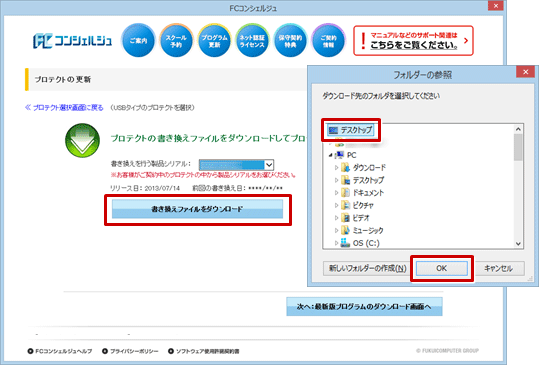Screen dimensions: 539x365
Task: Confirm folder selection with OK
Action: pyautogui.click(x=442, y=268)
